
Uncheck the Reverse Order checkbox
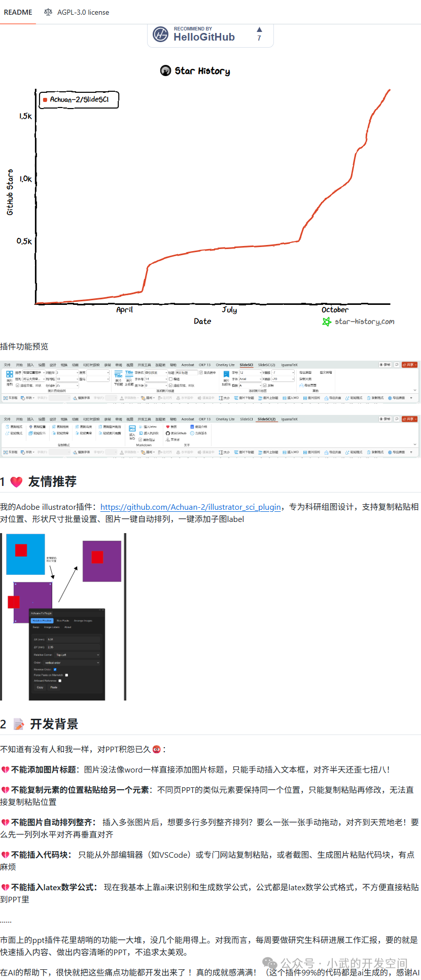pyautogui.click(x=55, y=670)
